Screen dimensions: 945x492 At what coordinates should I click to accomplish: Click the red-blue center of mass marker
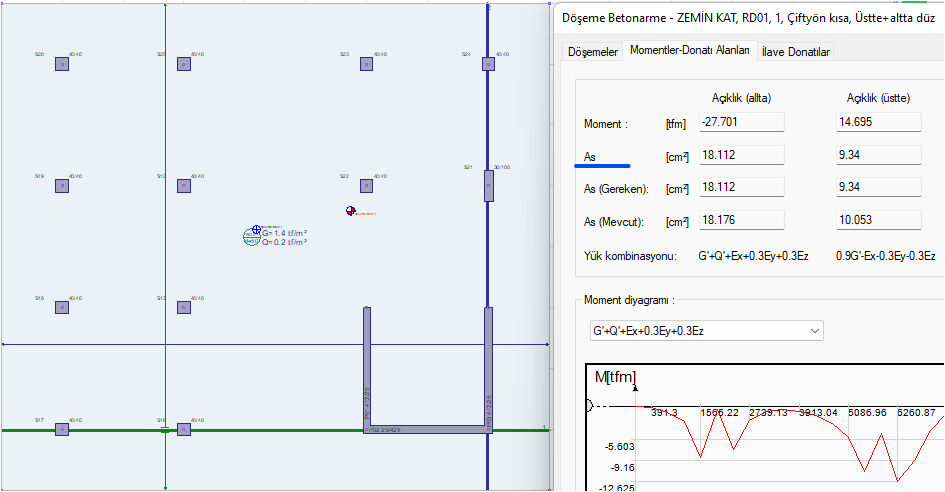pyautogui.click(x=350, y=211)
